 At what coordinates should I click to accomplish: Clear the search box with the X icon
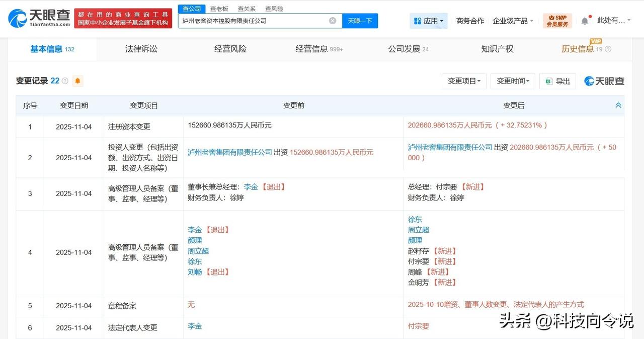pos(333,21)
